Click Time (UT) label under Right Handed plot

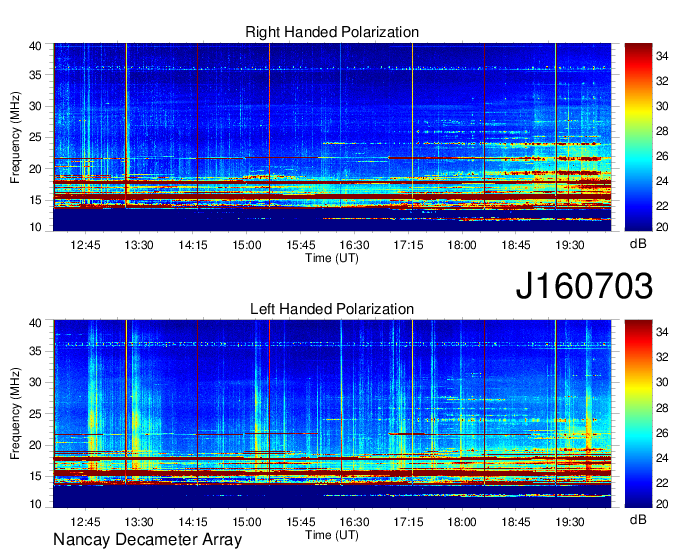(x=332, y=258)
